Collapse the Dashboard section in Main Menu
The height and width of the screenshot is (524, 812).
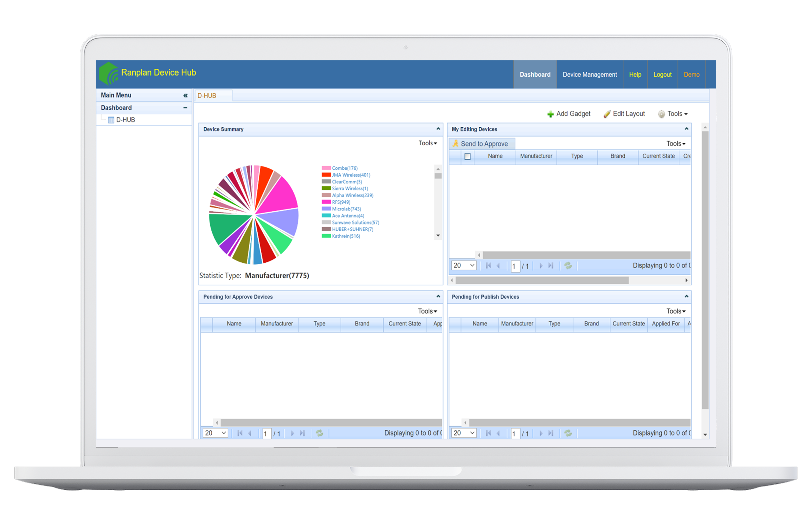point(185,108)
